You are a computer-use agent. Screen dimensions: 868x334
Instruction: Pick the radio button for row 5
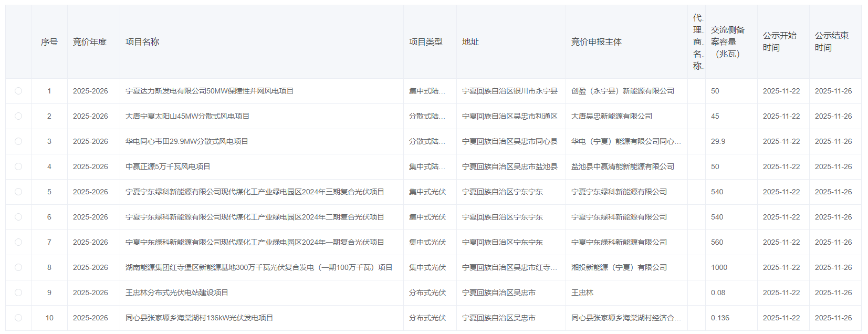(18, 192)
